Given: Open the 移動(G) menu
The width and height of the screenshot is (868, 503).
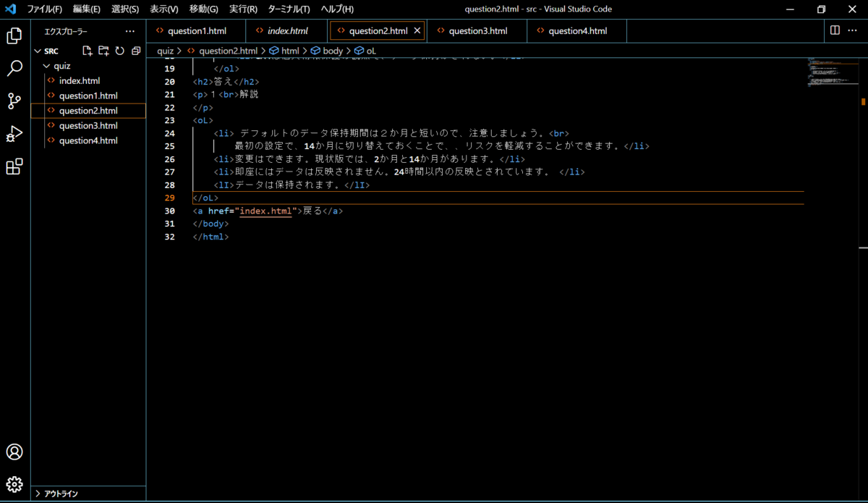Looking at the screenshot, I should point(203,9).
